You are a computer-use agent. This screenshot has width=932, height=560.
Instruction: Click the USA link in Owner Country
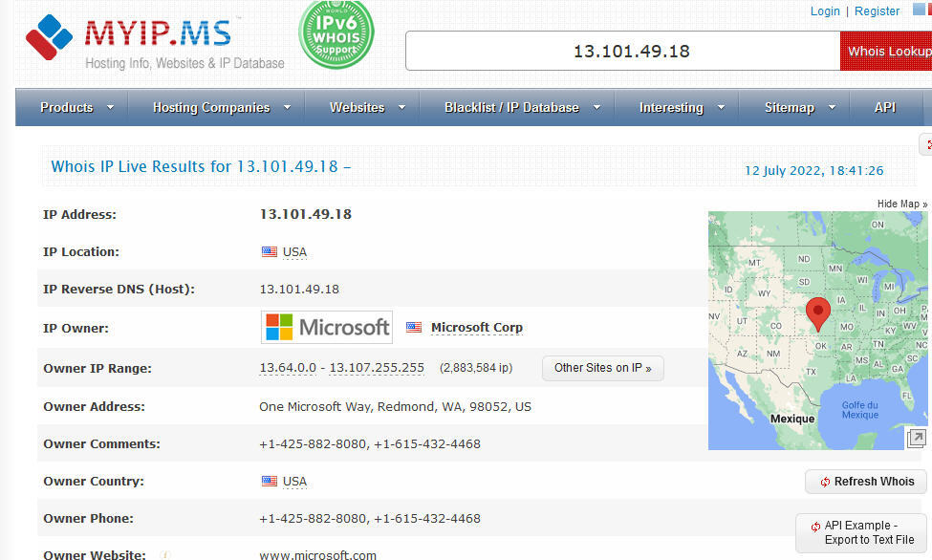pos(294,481)
